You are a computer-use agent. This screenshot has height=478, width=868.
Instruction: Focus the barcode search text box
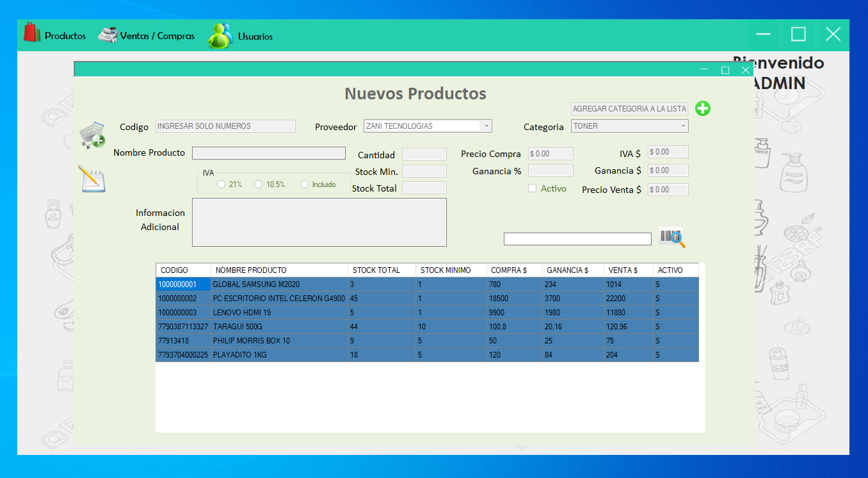click(x=577, y=239)
